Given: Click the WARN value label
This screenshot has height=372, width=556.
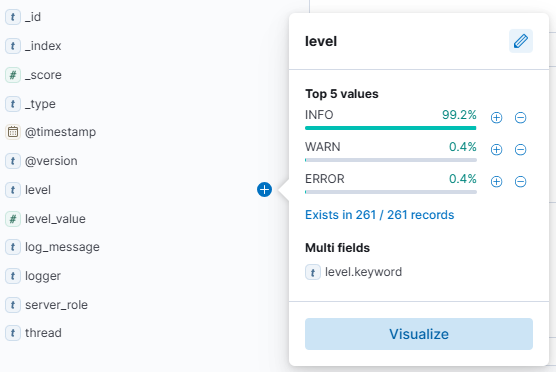Looking at the screenshot, I should pyautogui.click(x=323, y=147).
